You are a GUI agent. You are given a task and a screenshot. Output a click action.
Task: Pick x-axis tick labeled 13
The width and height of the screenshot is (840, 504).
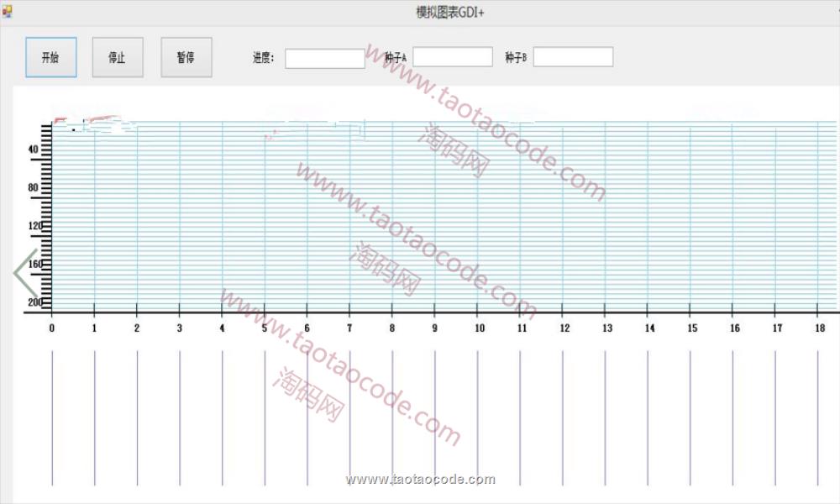point(605,328)
